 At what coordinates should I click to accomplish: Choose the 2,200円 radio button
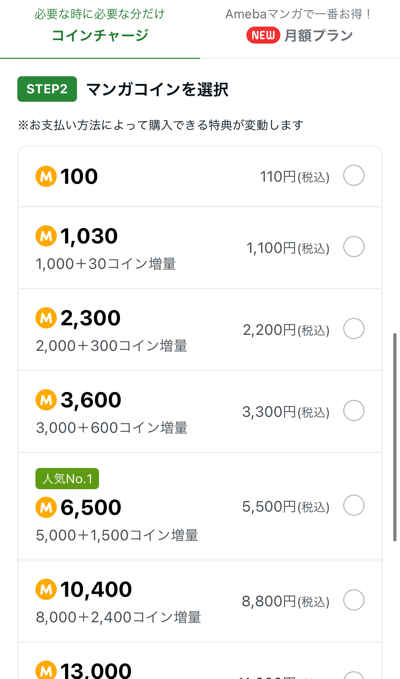[354, 329]
